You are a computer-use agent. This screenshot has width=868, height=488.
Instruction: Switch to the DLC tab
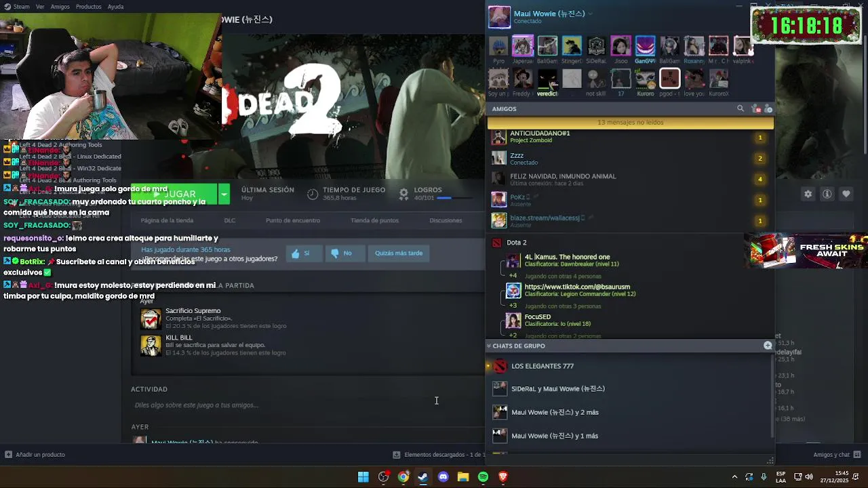tap(230, 220)
